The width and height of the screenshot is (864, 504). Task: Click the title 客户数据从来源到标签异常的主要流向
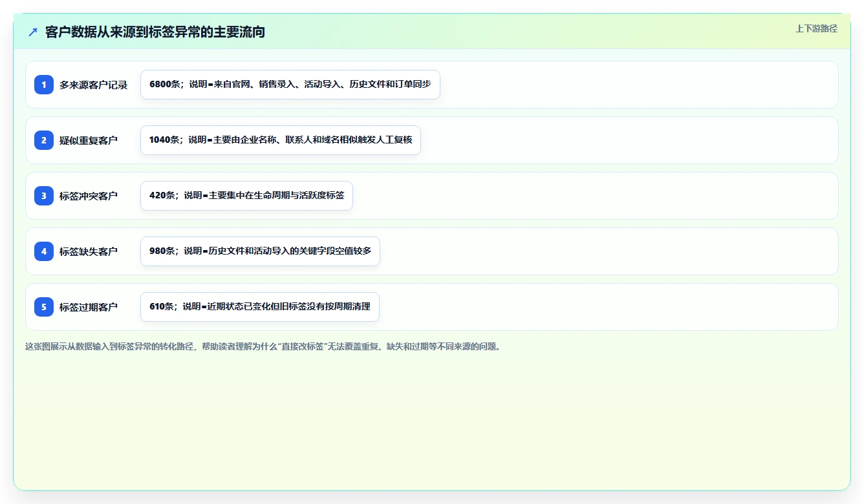pos(155,32)
